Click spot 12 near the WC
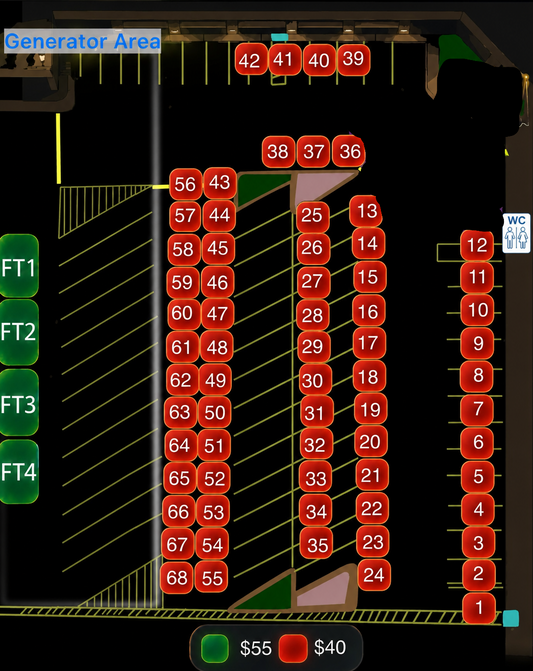The height and width of the screenshot is (671, 533). 477,245
